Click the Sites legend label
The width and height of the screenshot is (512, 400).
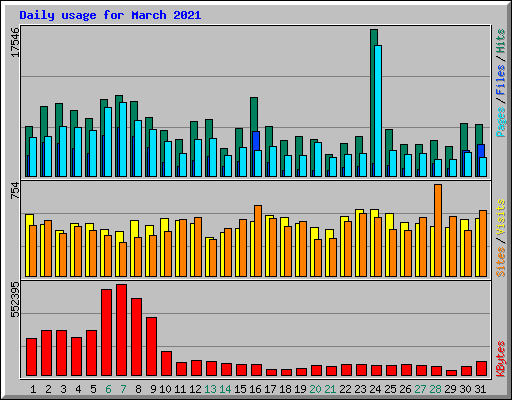500,262
